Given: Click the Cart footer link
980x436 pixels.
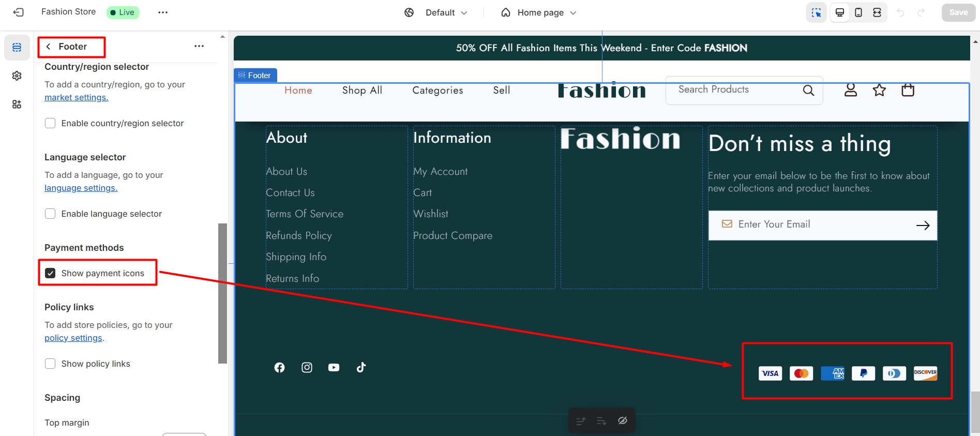Looking at the screenshot, I should click(x=423, y=192).
